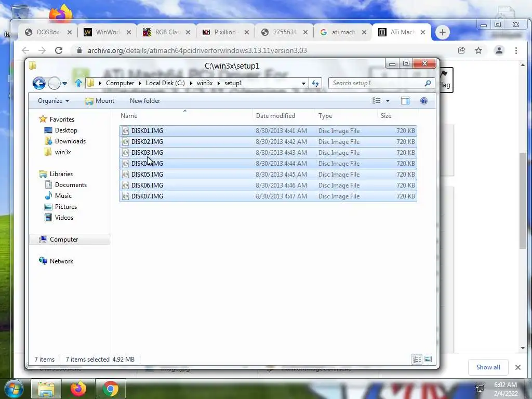The width and height of the screenshot is (532, 399).
Task: Click the search magnifier icon in Explorer
Action: point(428,83)
